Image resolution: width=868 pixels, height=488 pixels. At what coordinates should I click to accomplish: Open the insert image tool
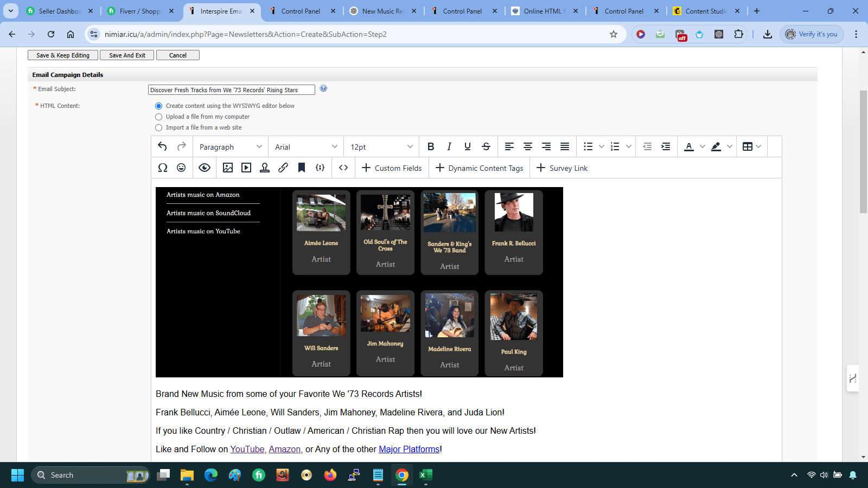[228, 168]
